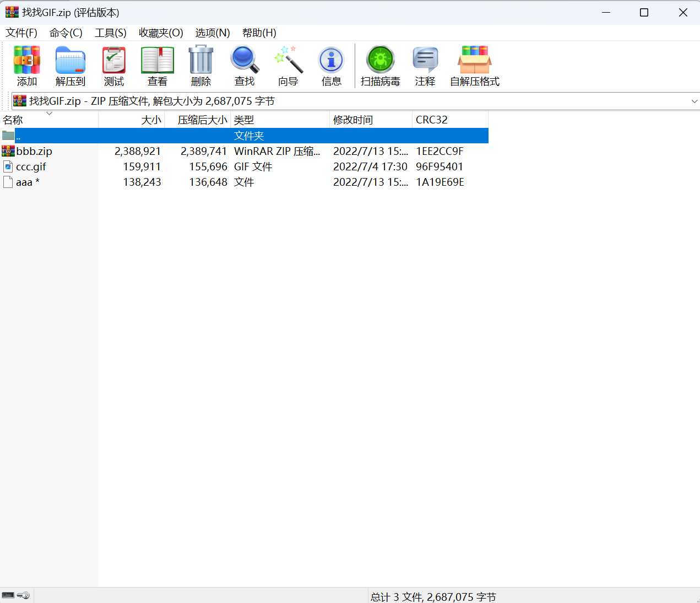Click the 解压到 (Extract to) toolbar icon
The height and width of the screenshot is (603, 700).
[70, 60]
